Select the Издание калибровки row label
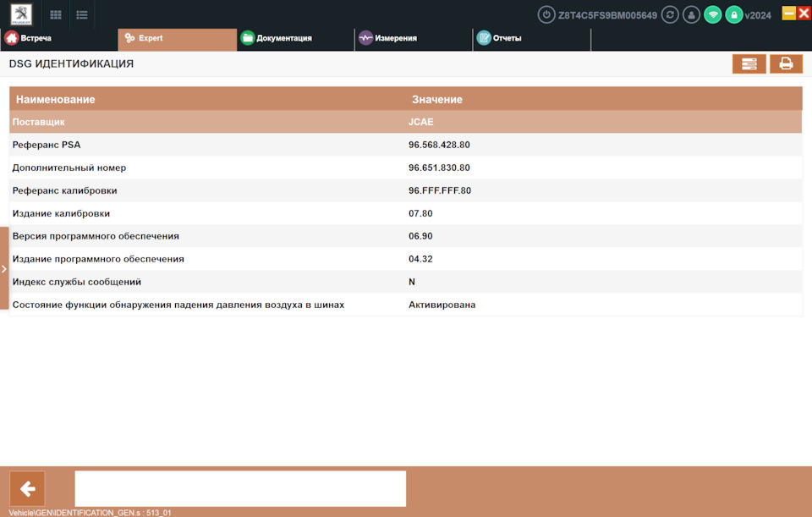Image resolution: width=812 pixels, height=517 pixels. pyautogui.click(x=61, y=213)
